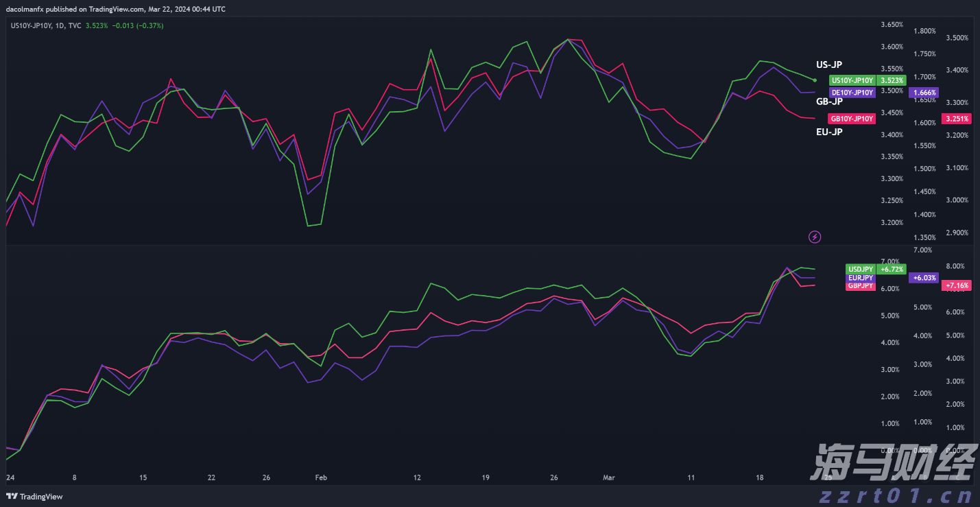
Task: Click the 8.00% lower pane scale value
Action: pos(955,266)
